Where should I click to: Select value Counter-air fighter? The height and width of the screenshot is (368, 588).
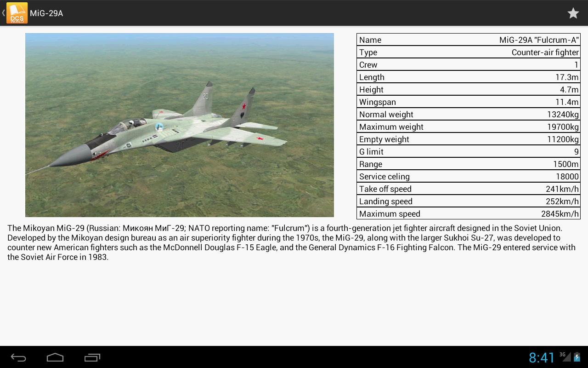(545, 52)
